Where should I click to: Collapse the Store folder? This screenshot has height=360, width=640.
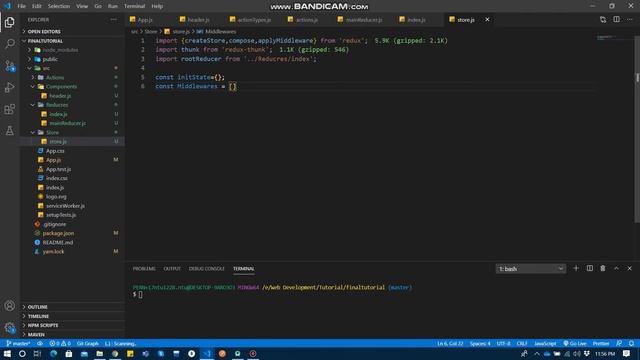73,132
